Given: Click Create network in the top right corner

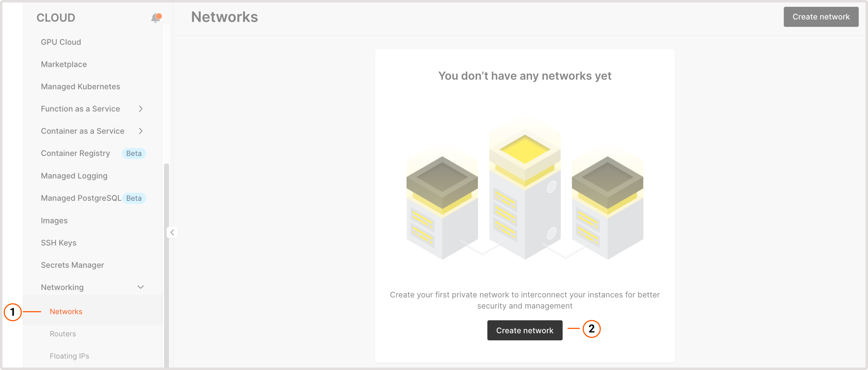Looking at the screenshot, I should (821, 17).
